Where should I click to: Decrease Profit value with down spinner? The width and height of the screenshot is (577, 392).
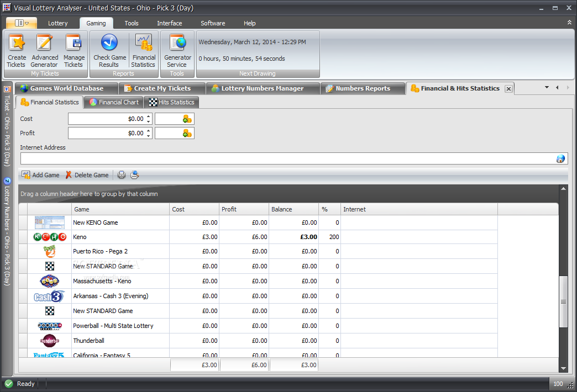coord(149,136)
